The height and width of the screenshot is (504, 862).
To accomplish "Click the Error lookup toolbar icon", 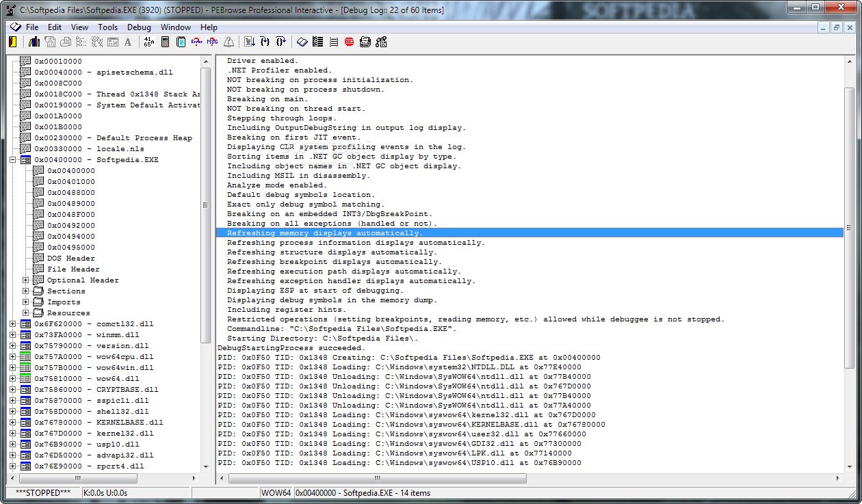I will pyautogui.click(x=197, y=42).
